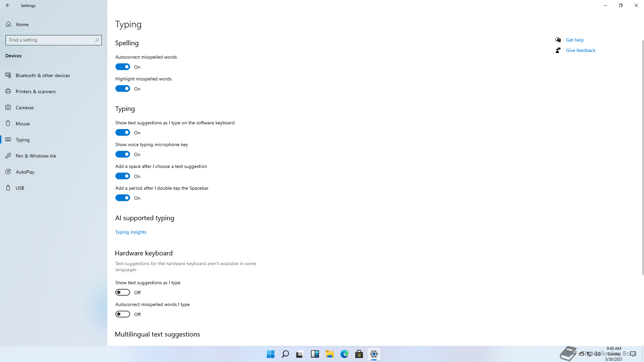Open the Mouse settings page

pyautogui.click(x=54, y=123)
